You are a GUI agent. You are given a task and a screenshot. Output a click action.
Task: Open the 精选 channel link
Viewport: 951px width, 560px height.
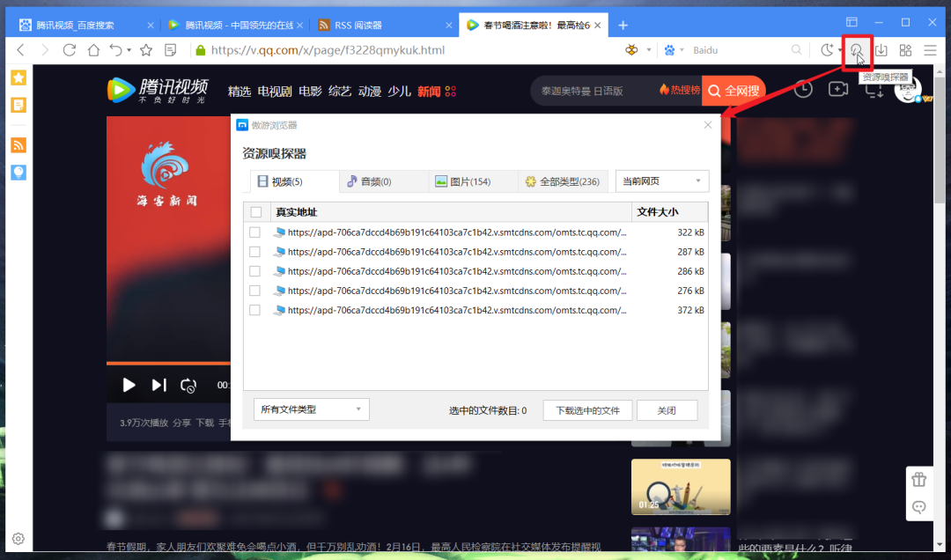click(x=239, y=91)
